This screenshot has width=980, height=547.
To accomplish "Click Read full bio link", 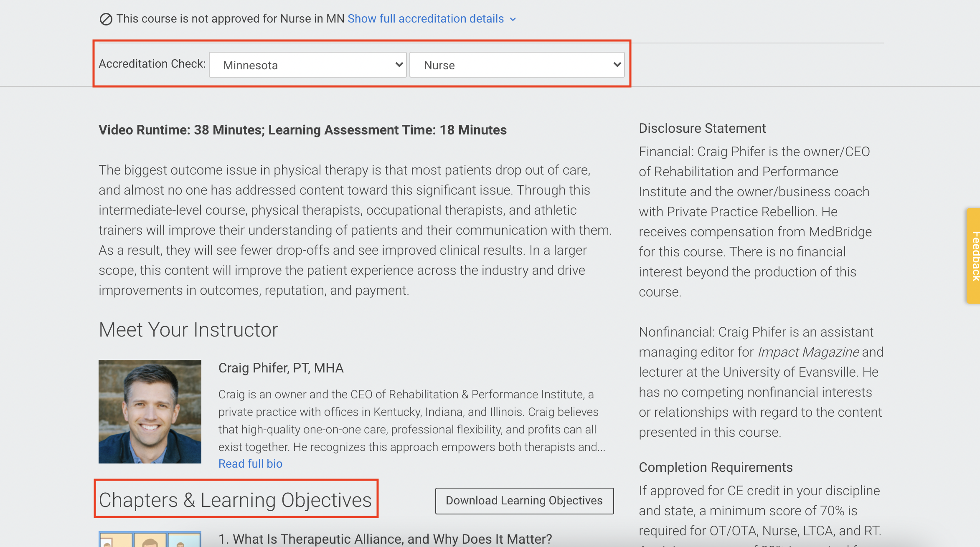I will pyautogui.click(x=250, y=463).
